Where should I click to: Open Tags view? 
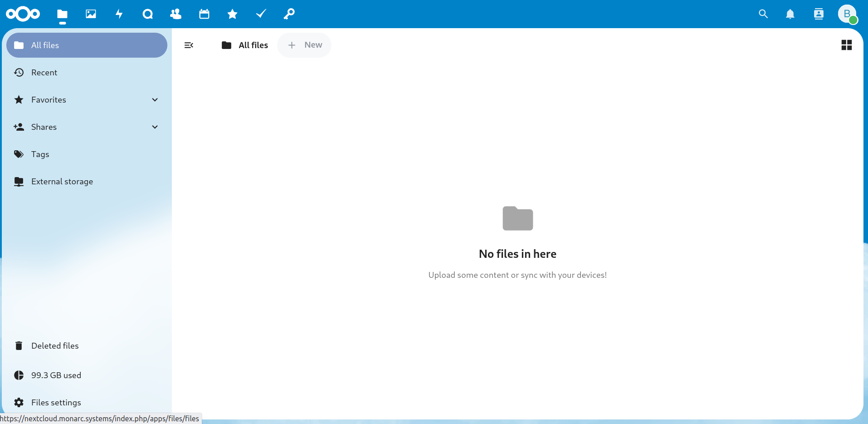click(87, 154)
